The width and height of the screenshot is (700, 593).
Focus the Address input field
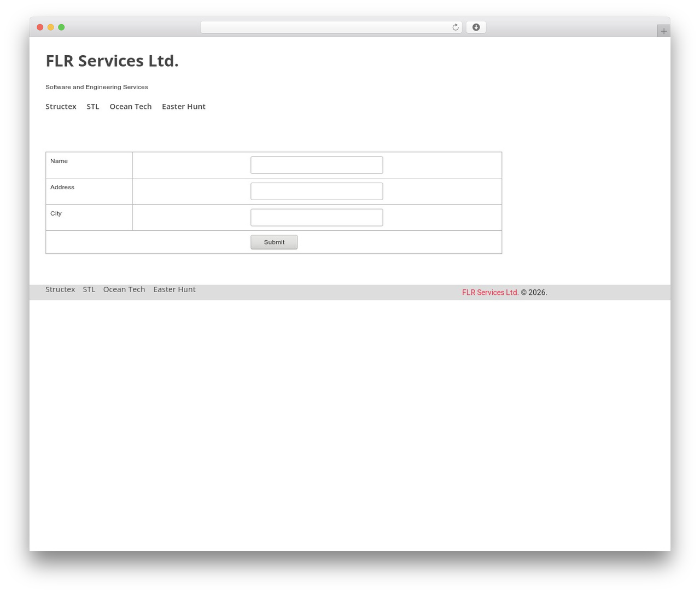[x=317, y=191]
